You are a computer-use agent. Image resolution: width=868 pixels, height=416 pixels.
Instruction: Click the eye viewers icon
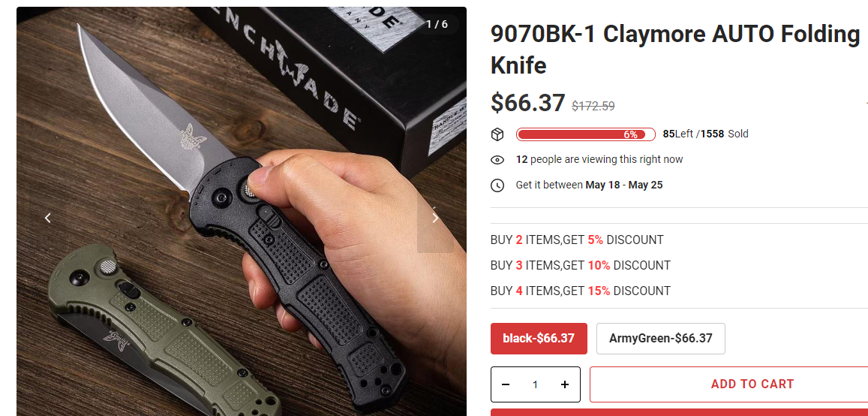pyautogui.click(x=497, y=160)
